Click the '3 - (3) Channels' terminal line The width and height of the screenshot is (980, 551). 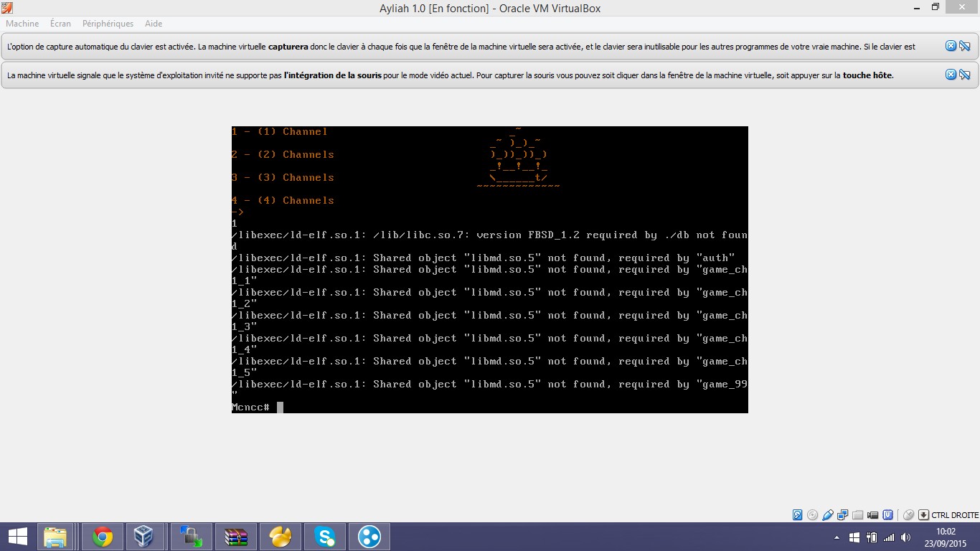point(283,178)
